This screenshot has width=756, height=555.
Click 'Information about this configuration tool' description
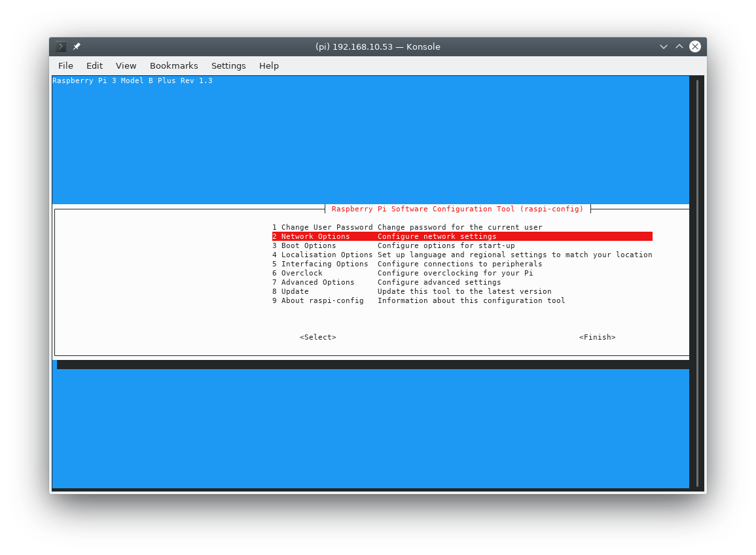pos(471,300)
